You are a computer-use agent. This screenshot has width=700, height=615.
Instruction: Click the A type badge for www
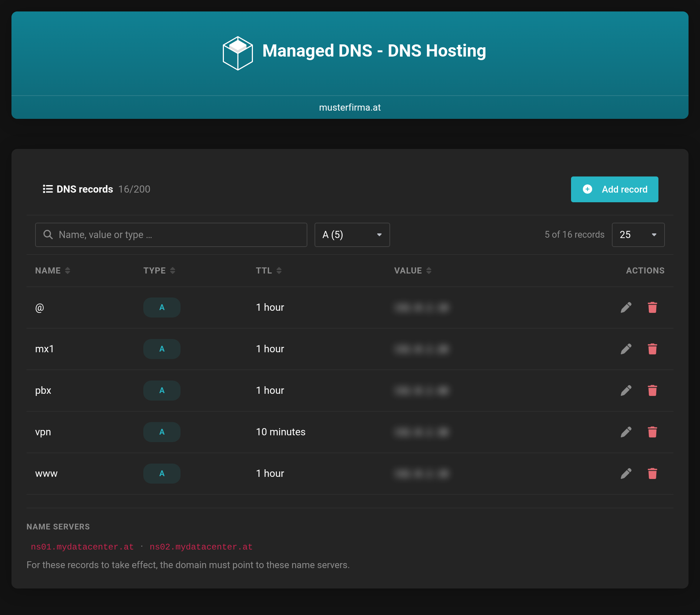162,474
